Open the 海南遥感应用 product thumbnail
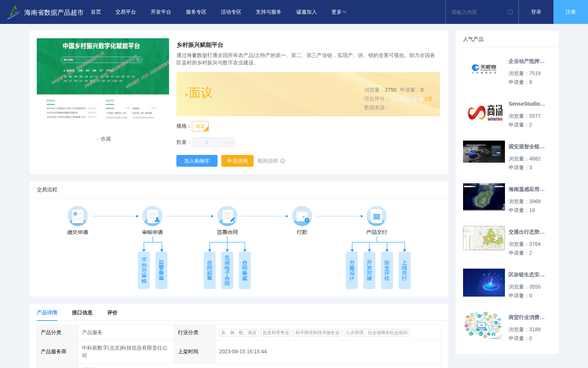 click(484, 197)
